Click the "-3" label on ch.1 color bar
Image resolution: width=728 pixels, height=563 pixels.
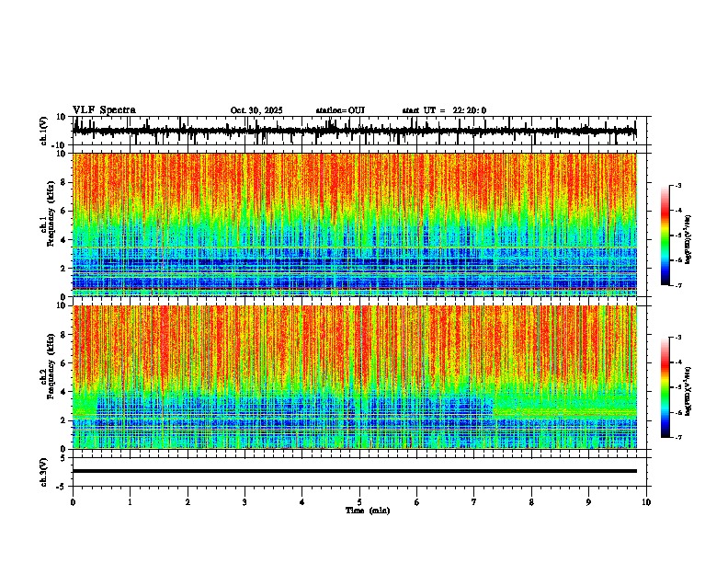pyautogui.click(x=677, y=185)
